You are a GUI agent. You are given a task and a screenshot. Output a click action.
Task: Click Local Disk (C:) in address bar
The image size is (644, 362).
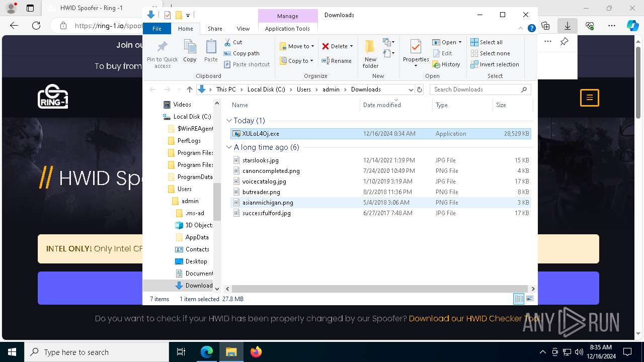click(x=266, y=89)
